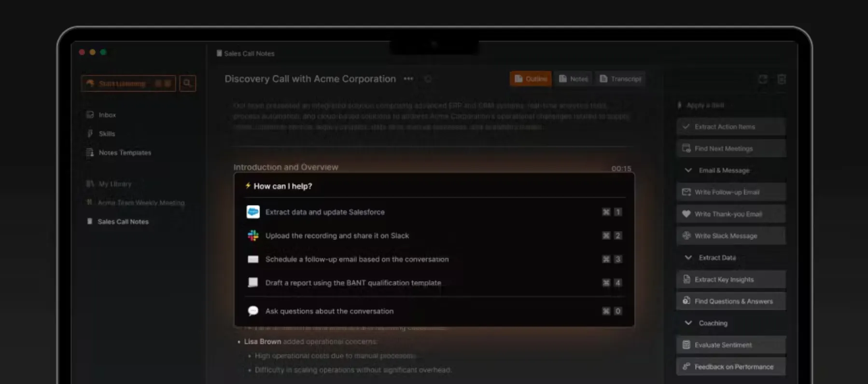The width and height of the screenshot is (868, 384).
Task: Click the Evaluate Sentiment skill
Action: point(731,344)
